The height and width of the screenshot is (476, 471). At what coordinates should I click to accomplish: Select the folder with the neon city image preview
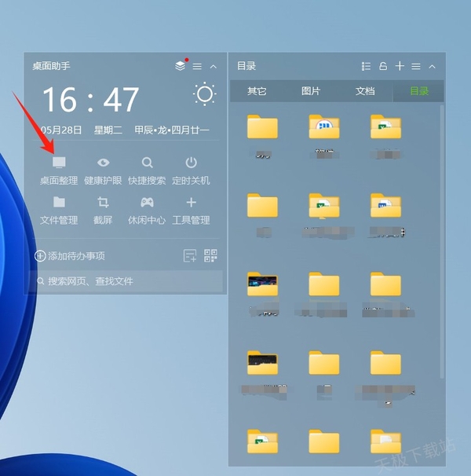[262, 284]
